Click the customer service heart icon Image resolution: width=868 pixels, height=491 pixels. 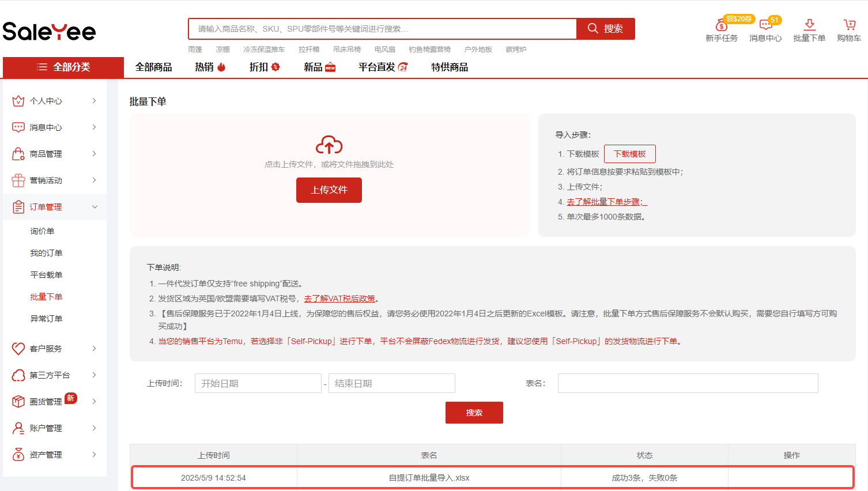(18, 349)
